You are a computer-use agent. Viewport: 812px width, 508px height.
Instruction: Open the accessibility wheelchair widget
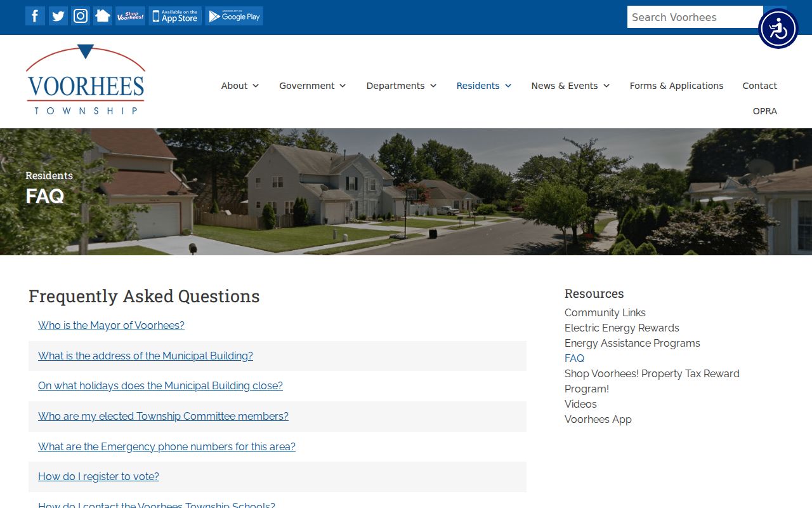(x=778, y=29)
